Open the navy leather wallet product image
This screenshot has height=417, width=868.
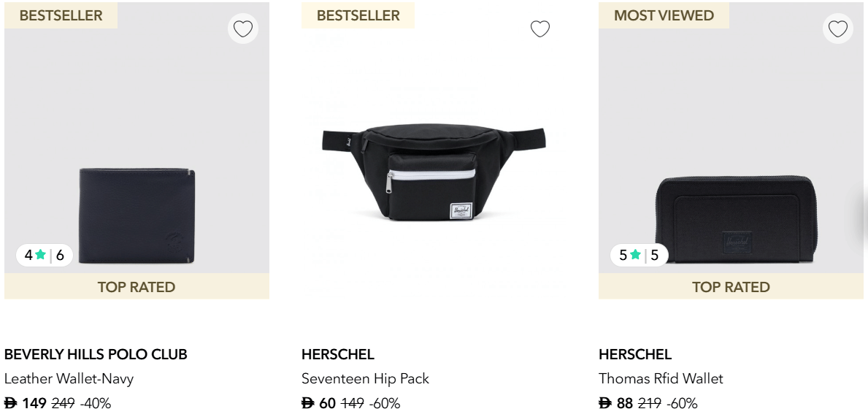(x=137, y=215)
